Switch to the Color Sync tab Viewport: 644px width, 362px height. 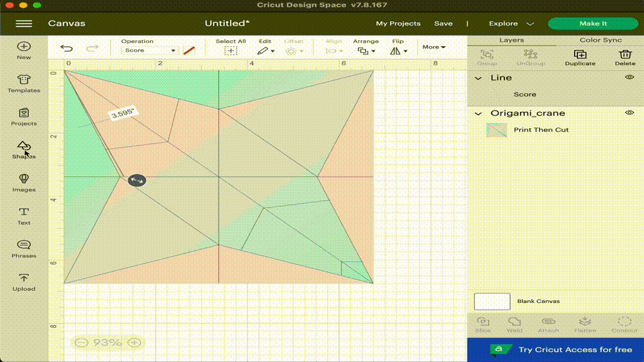600,40
